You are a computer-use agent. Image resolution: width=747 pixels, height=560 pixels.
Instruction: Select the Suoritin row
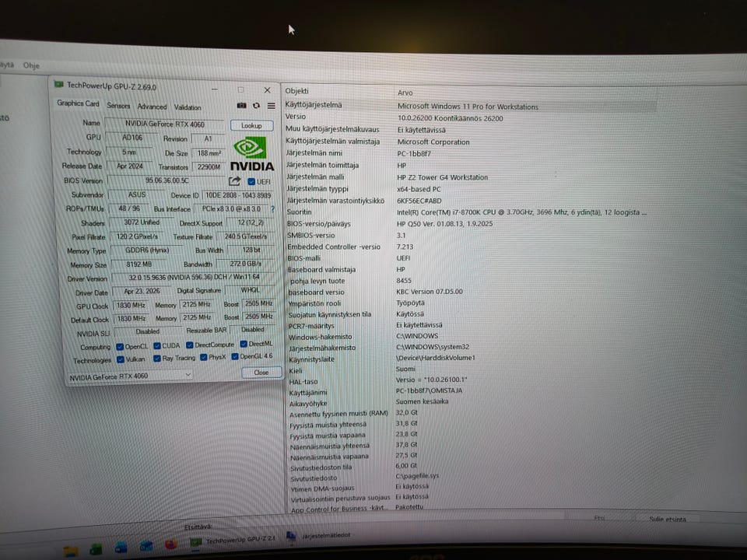click(470, 212)
